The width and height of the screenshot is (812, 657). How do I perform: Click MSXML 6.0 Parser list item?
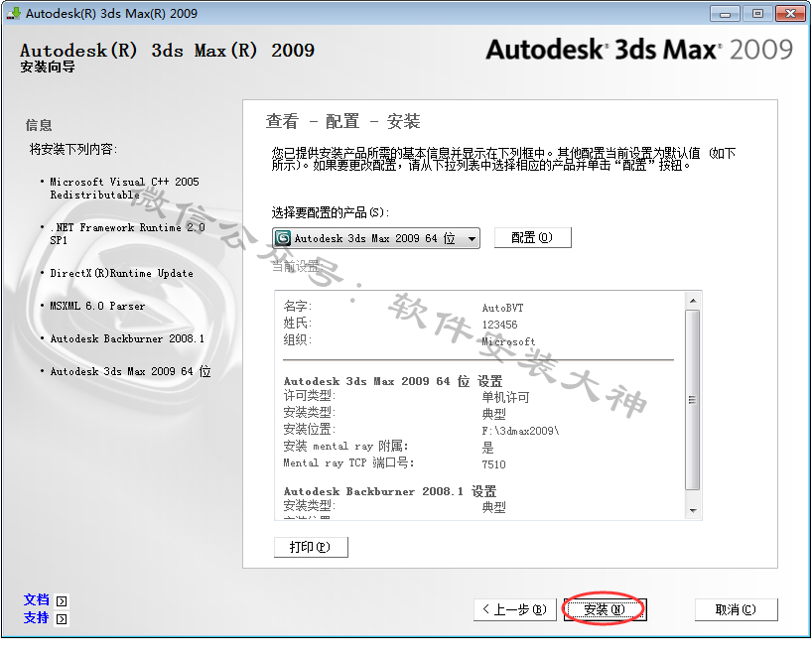(x=97, y=306)
